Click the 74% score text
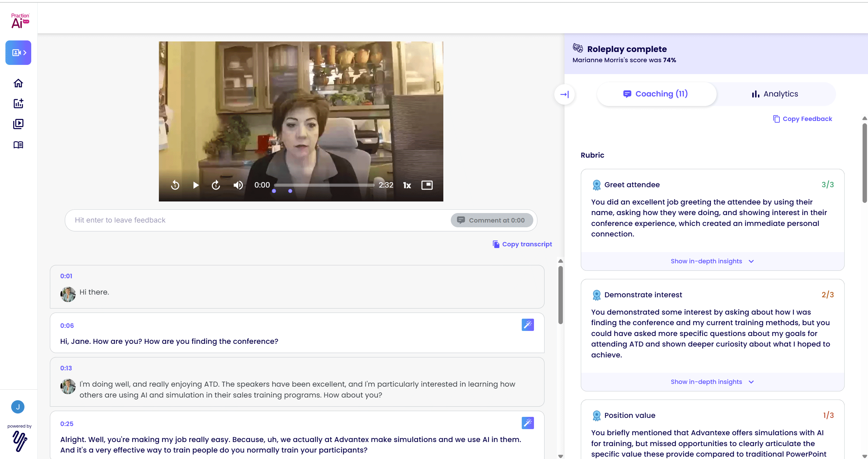The height and width of the screenshot is (459, 868). (x=669, y=60)
